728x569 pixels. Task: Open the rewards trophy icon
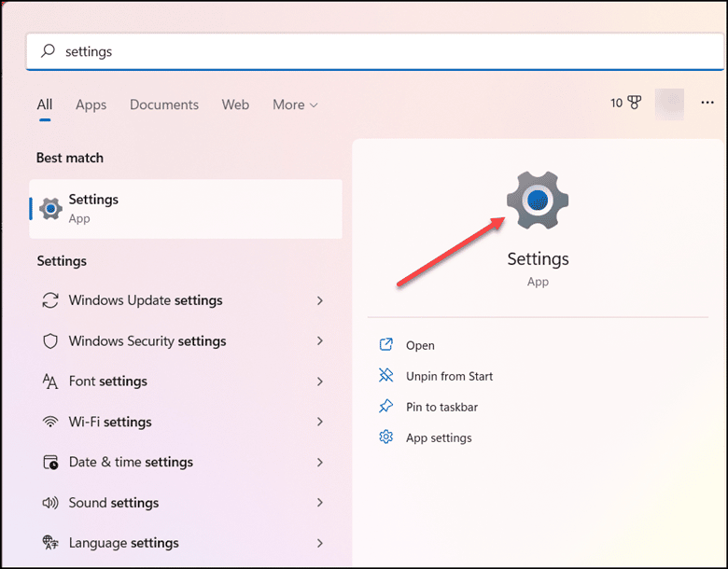tap(635, 102)
